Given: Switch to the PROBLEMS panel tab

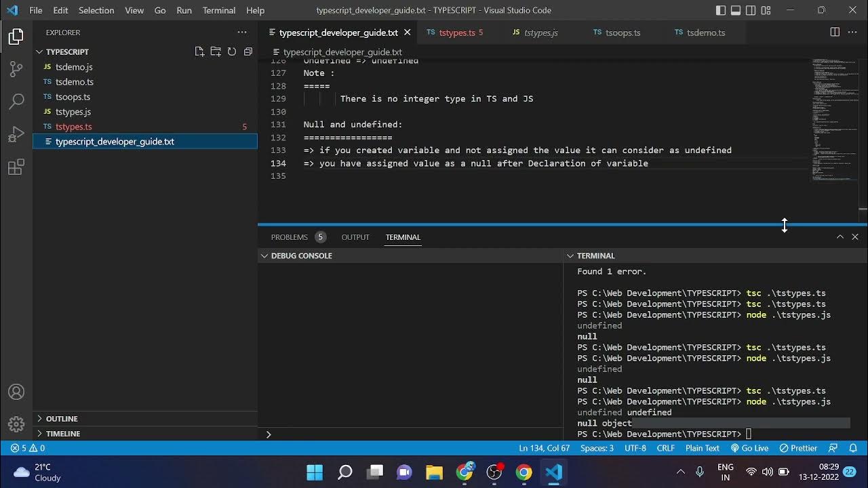Looking at the screenshot, I should [298, 237].
